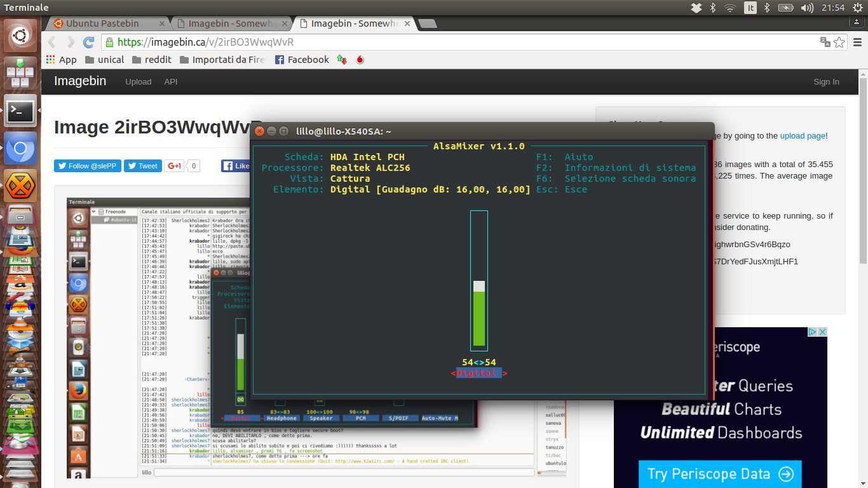Reload the Imagebin page
The image size is (868, 488).
click(89, 43)
